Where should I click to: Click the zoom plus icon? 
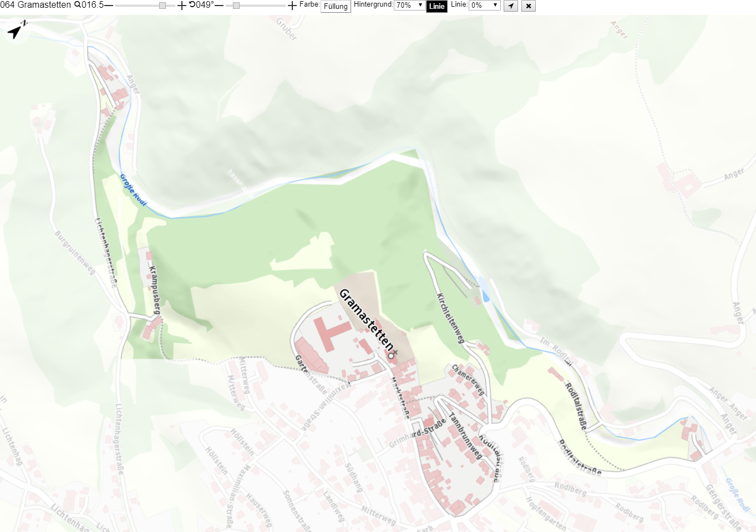[182, 6]
